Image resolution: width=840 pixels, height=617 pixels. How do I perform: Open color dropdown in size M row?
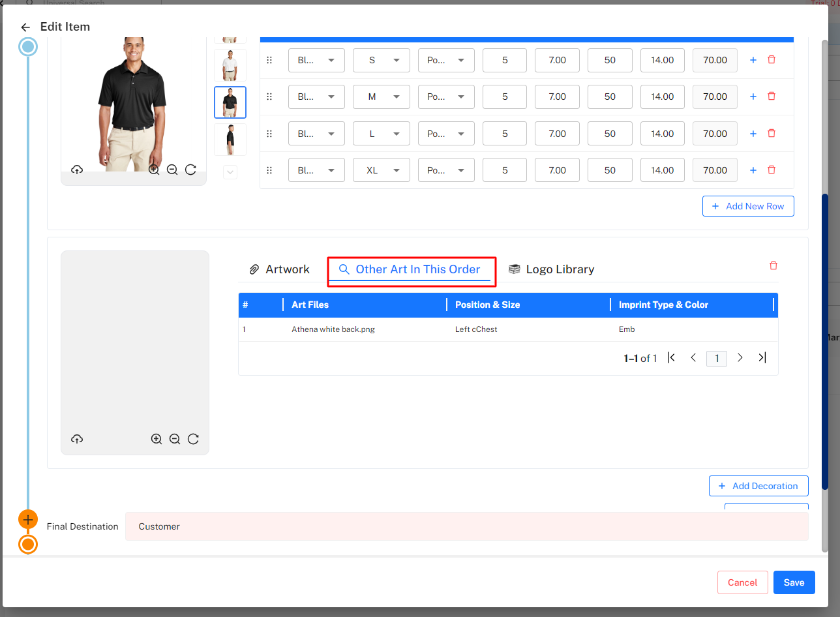pyautogui.click(x=316, y=97)
